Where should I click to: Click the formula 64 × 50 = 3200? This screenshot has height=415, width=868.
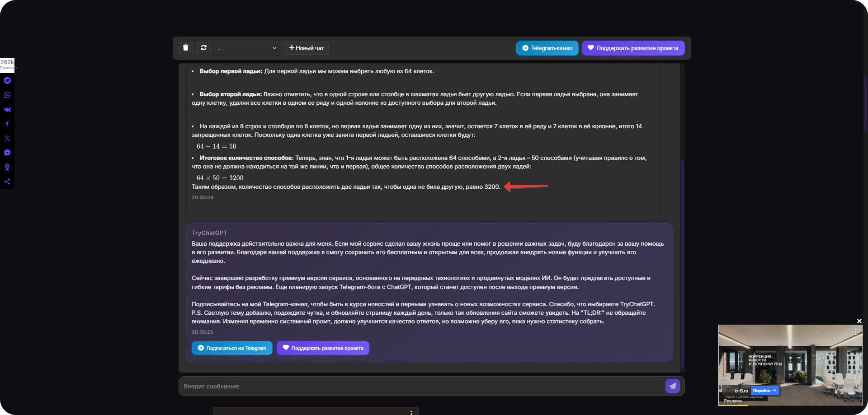[220, 178]
